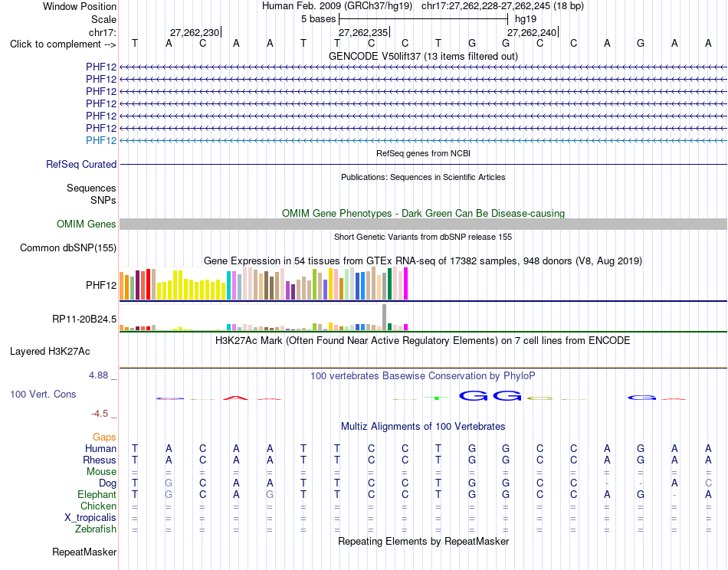The width and height of the screenshot is (728, 570).
Task: Open 'RefSeq genes from NCBI' track title
Action: point(423,153)
